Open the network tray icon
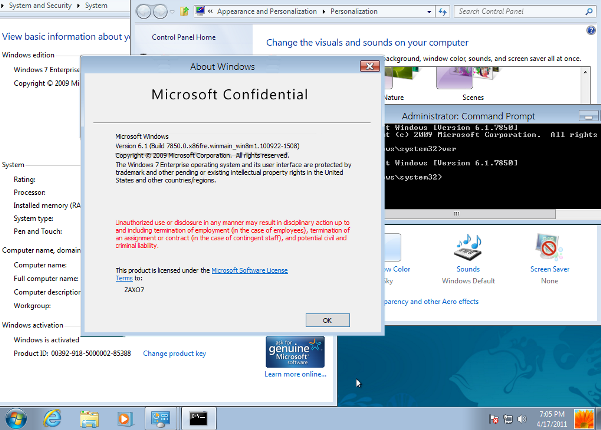Image resolution: width=601 pixels, height=430 pixels. coord(508,419)
